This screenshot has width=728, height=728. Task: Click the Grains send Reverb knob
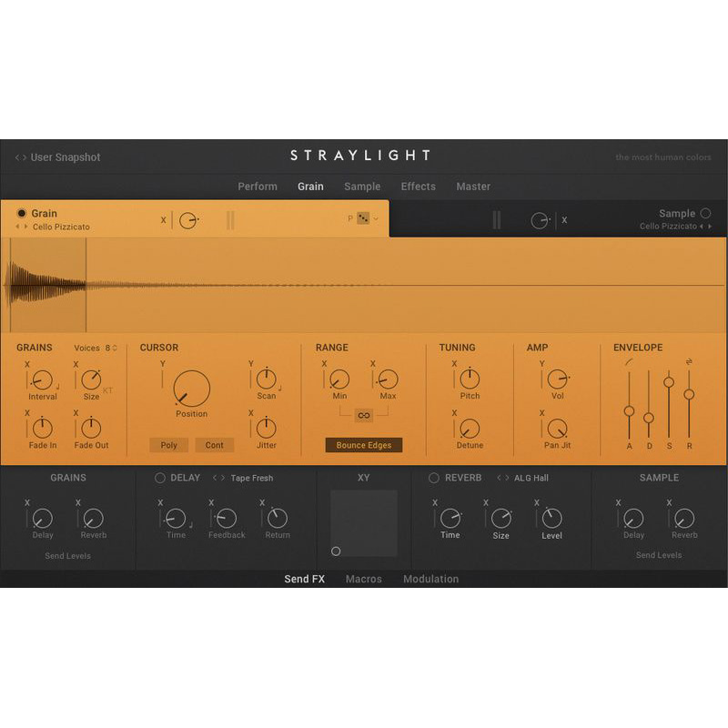point(94,519)
